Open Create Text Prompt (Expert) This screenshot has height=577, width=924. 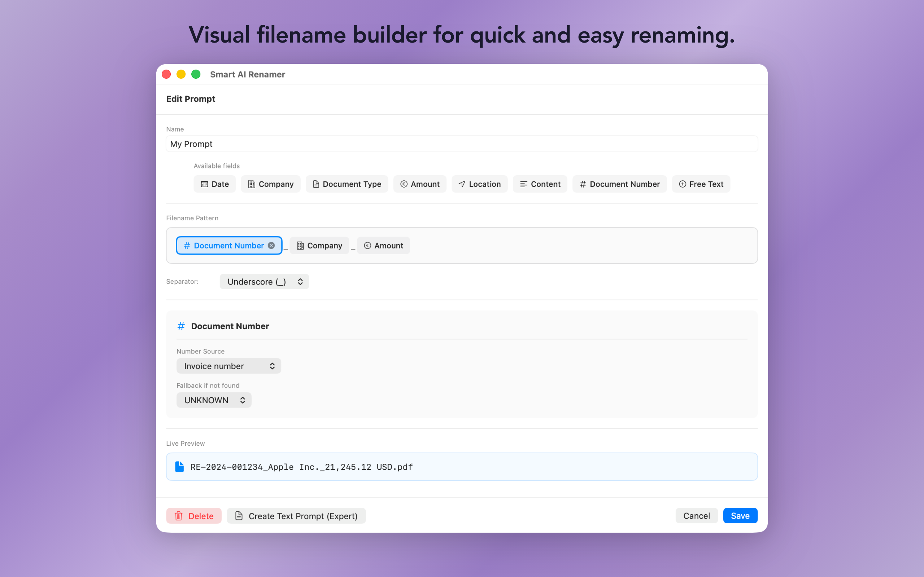point(296,516)
